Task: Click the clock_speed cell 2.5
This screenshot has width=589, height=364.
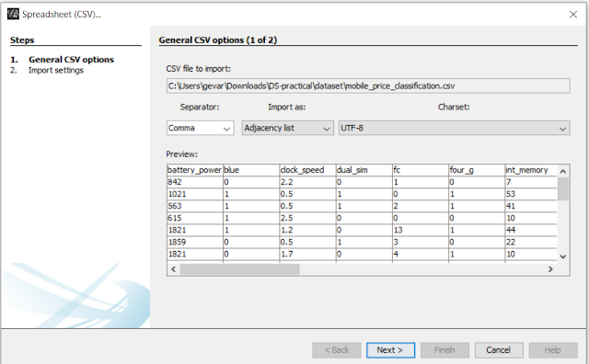Action: tap(307, 218)
